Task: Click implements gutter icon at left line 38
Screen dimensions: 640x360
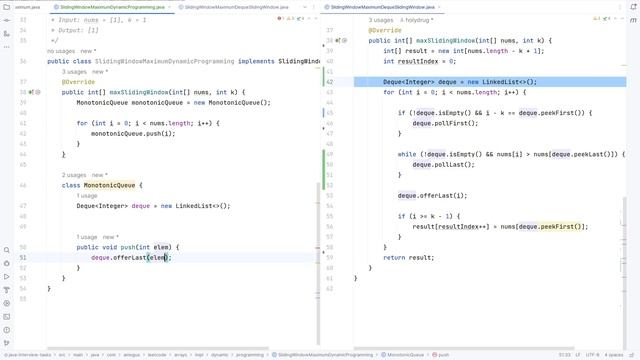Action: (31, 92)
